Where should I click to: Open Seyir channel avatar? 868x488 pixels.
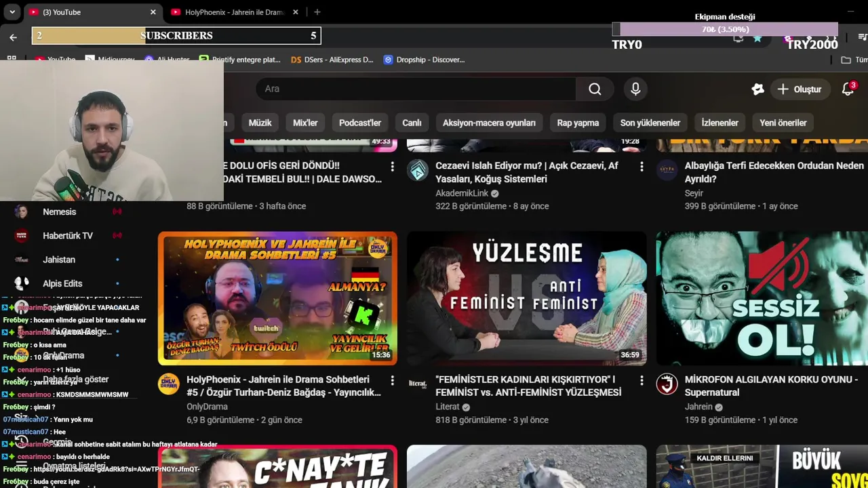click(x=667, y=170)
